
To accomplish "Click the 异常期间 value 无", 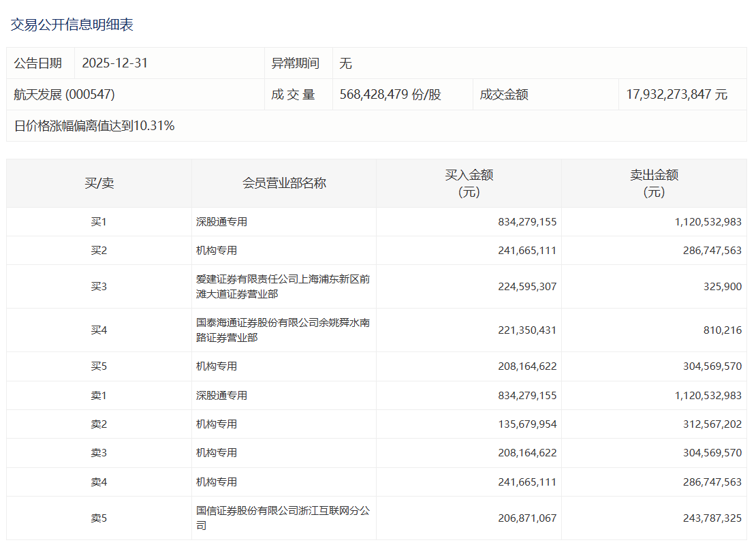I will click(x=346, y=63).
